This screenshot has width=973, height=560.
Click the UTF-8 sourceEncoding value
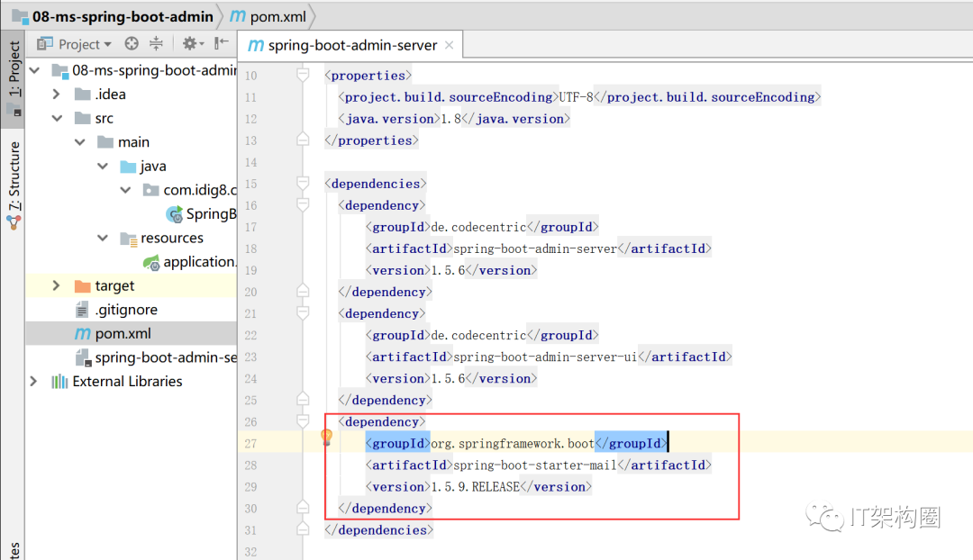coord(577,97)
